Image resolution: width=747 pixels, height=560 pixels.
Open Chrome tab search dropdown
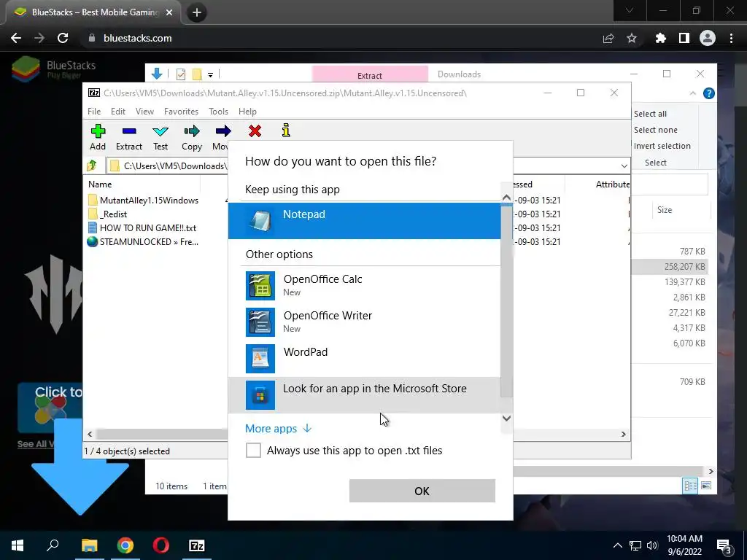[630, 10]
